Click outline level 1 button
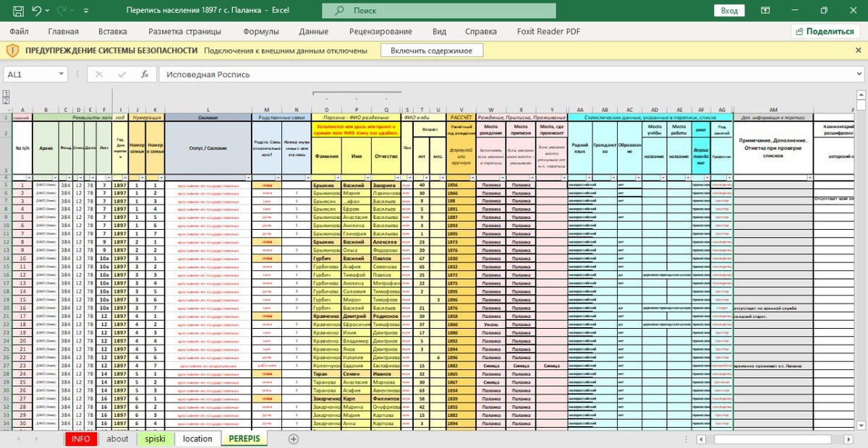This screenshot has width=868, height=448. [6, 93]
